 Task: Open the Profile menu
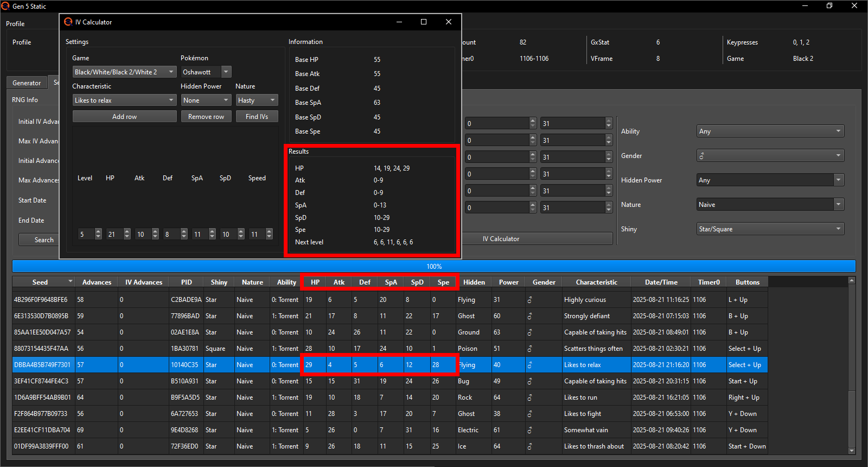15,23
